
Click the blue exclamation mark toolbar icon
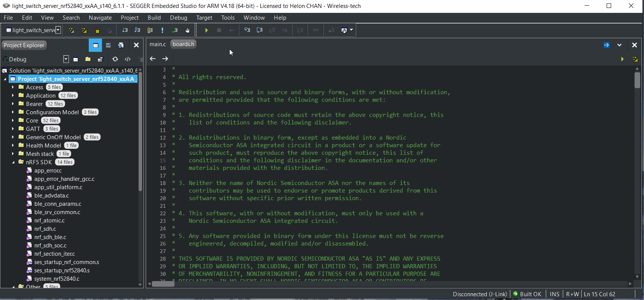click(162, 30)
